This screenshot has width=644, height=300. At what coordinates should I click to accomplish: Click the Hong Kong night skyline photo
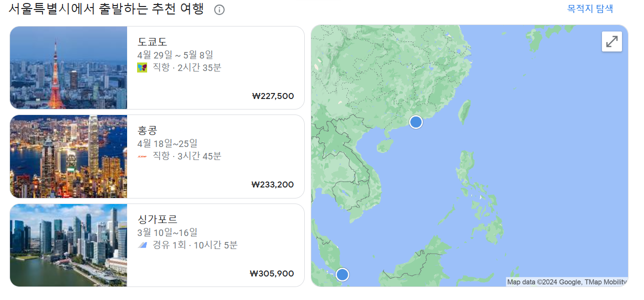69,156
